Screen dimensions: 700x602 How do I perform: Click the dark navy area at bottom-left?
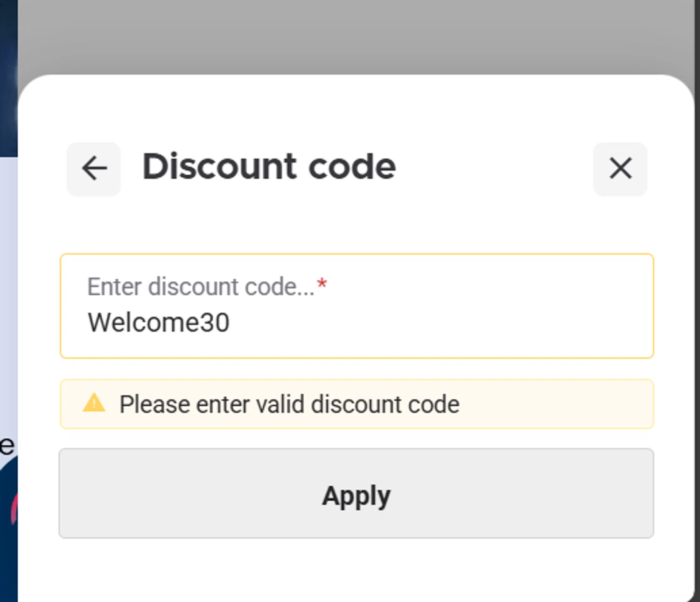pos(7,560)
